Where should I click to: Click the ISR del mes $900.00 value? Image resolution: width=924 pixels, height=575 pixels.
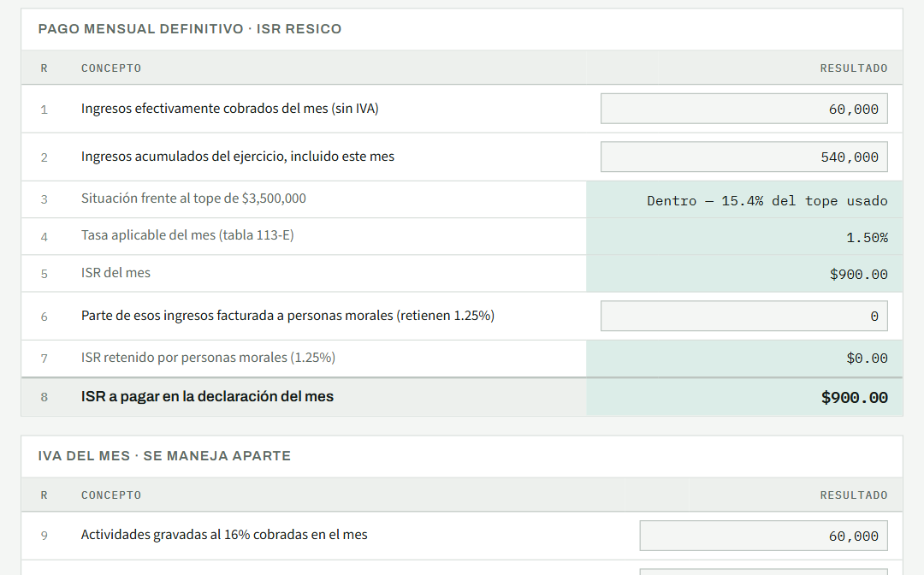coord(859,275)
